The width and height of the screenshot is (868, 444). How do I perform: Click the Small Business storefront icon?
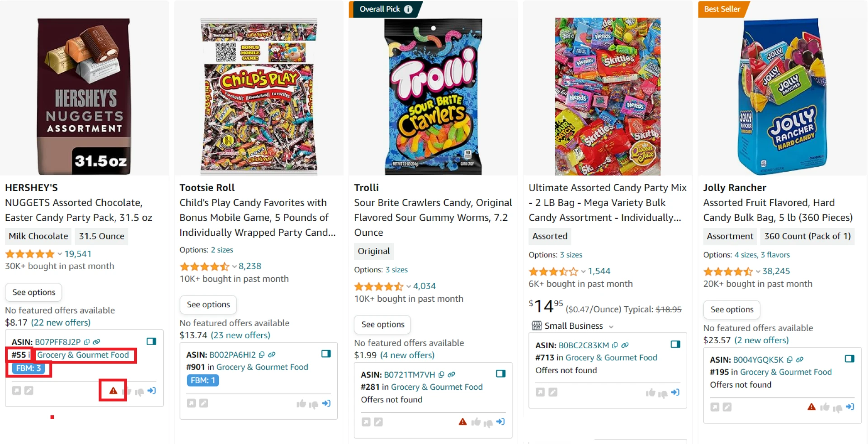[538, 326]
